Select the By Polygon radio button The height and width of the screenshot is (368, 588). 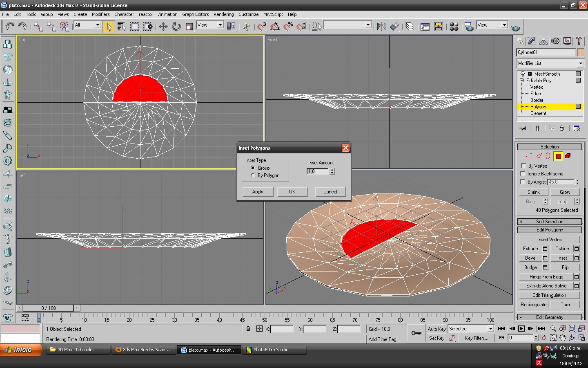(253, 175)
